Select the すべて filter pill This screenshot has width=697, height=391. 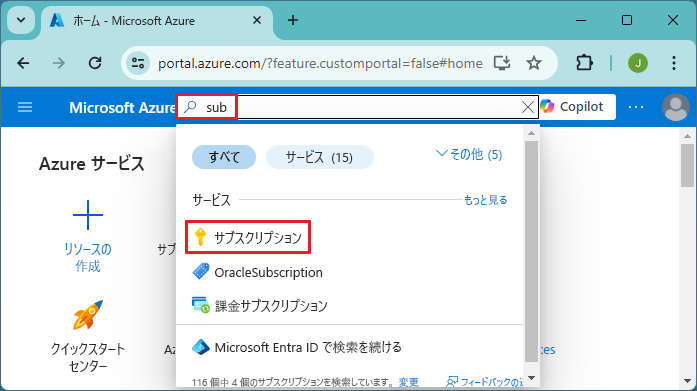(x=224, y=157)
